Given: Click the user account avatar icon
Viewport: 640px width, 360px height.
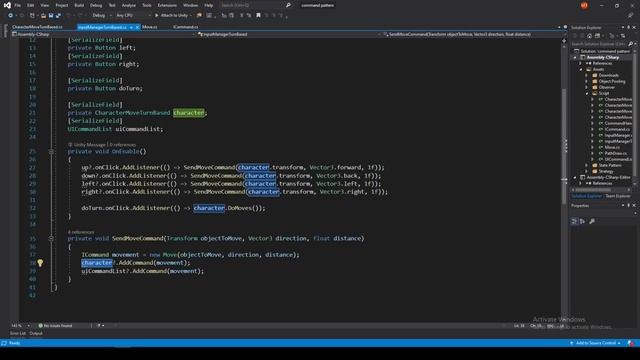Looking at the screenshot, I should [x=584, y=5].
